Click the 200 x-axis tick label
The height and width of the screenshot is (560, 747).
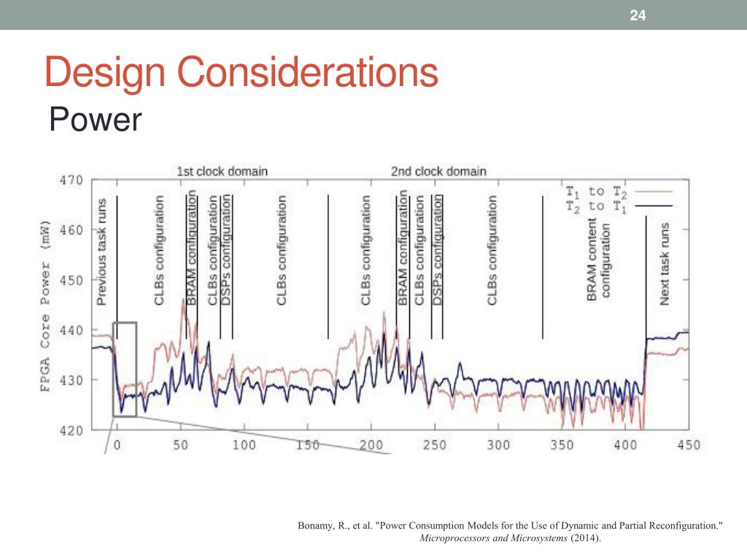point(371,446)
